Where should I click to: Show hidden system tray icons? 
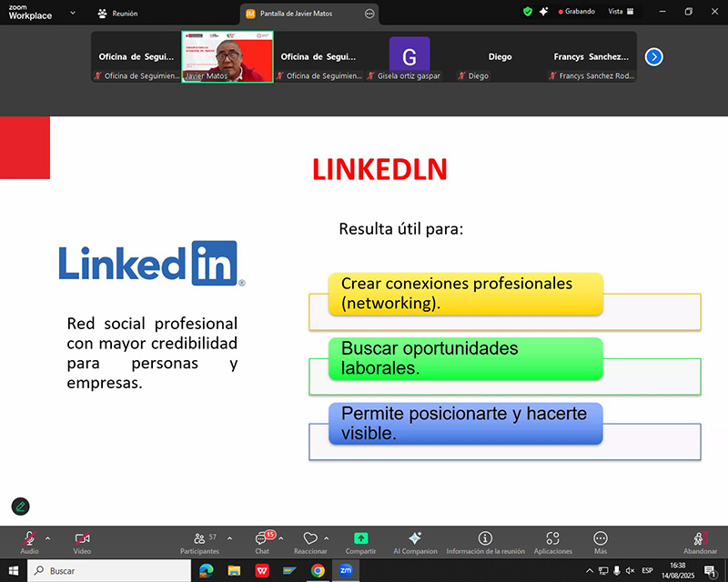pos(590,570)
